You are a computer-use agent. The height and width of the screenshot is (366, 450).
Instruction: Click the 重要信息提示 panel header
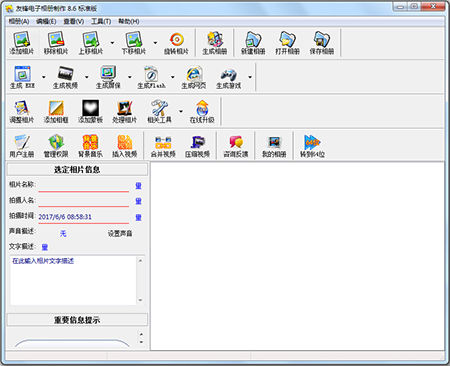click(x=77, y=320)
